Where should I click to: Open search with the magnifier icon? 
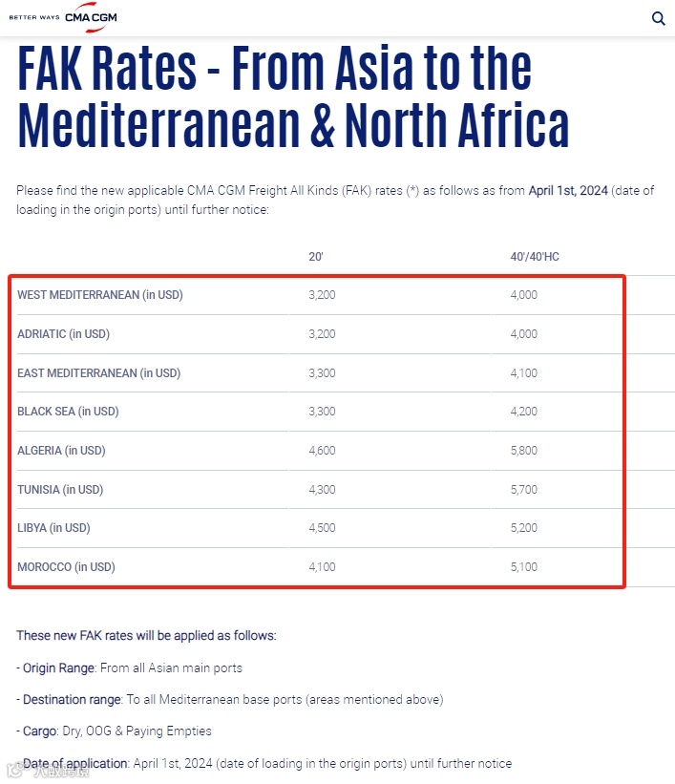pyautogui.click(x=659, y=18)
